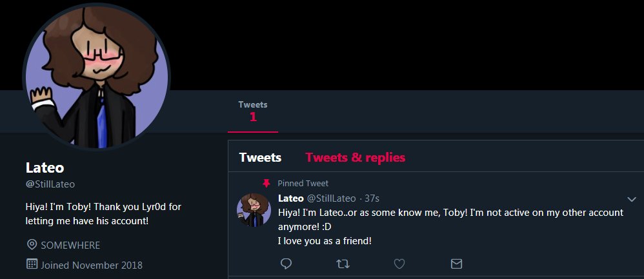Open tweet options chevron dropdown
644x279 pixels.
[x=632, y=199]
